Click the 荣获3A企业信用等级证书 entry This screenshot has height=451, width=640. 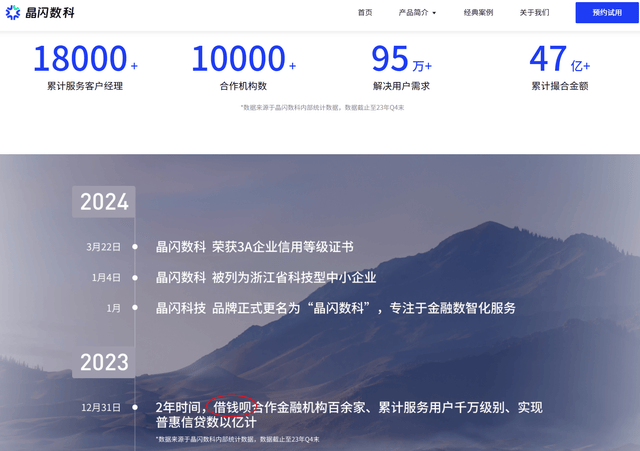click(x=255, y=247)
